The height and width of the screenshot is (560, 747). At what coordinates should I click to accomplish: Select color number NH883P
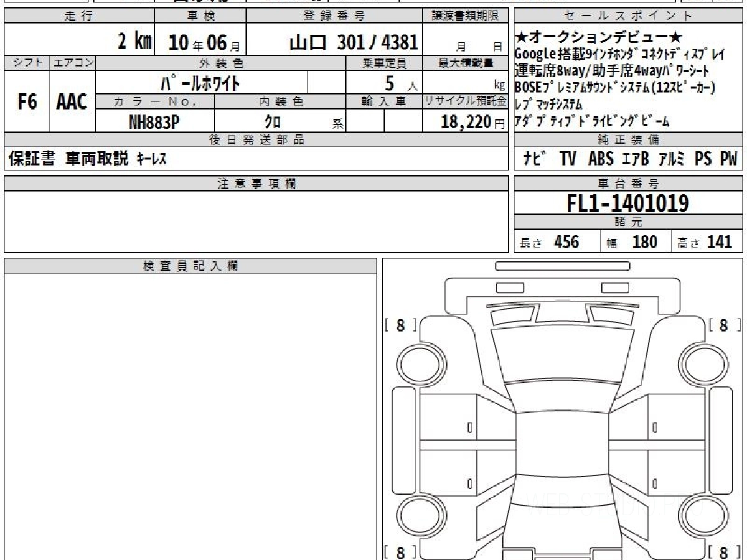[x=154, y=123]
